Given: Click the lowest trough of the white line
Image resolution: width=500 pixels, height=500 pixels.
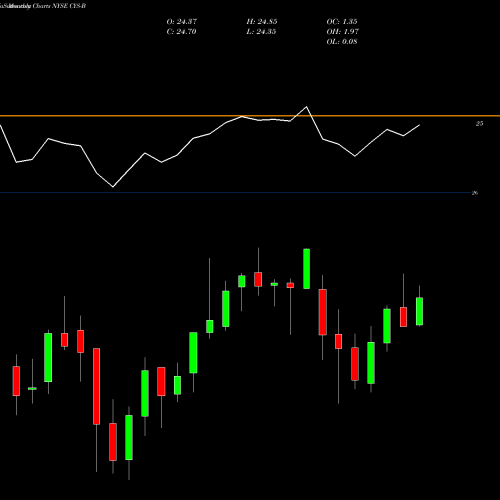Looking at the screenshot, I should pyautogui.click(x=113, y=187).
